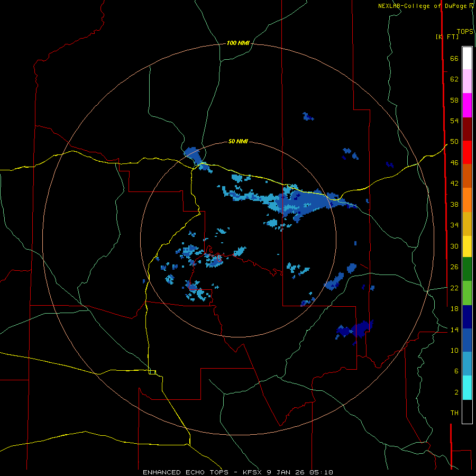Choose the gold legend swatch
Screen dimensions: 476x476
point(467,224)
